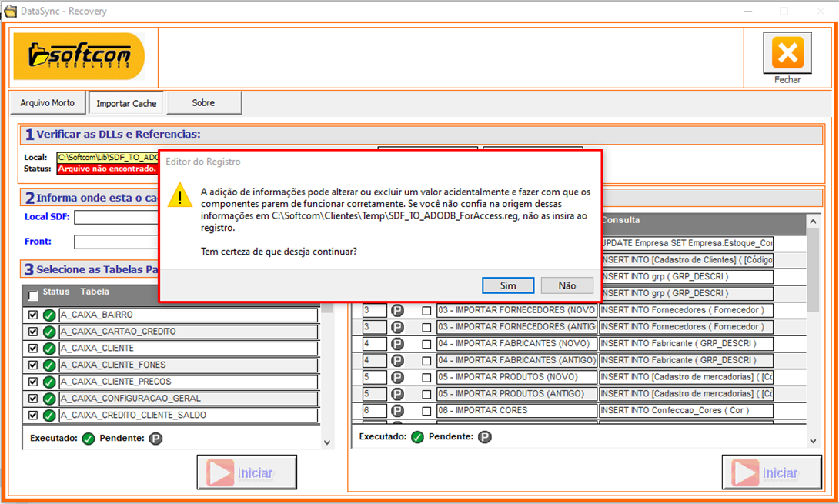Viewport: 839px width, 504px height.
Task: Confirm the registry dialog with Sim
Action: 508,285
